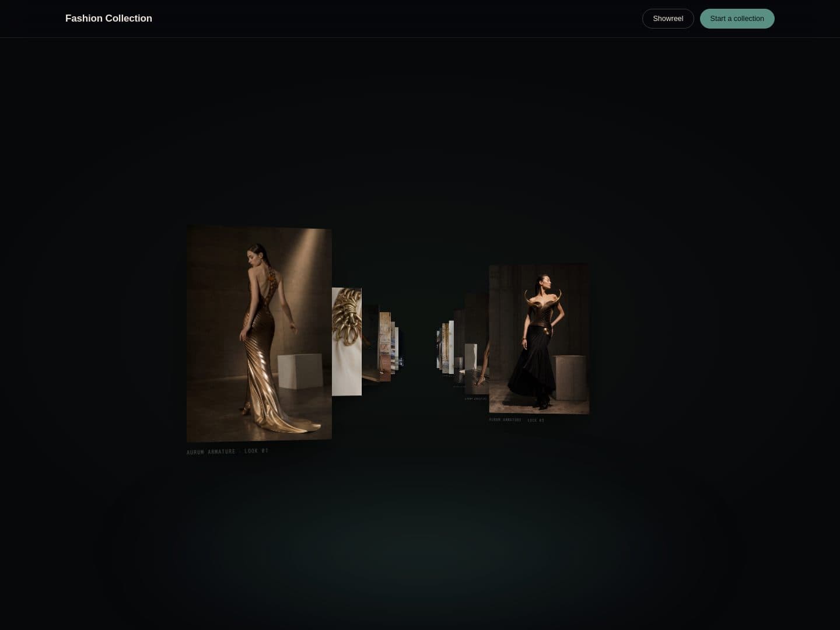The height and width of the screenshot is (630, 840).
Task: Open the black gown with gold horns card
Action: point(539,339)
